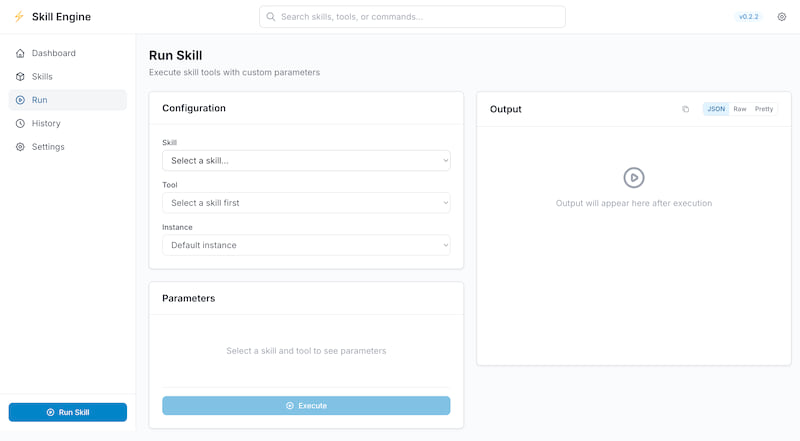Image resolution: width=800 pixels, height=441 pixels.
Task: Open the Instance dropdown
Action: click(x=306, y=245)
